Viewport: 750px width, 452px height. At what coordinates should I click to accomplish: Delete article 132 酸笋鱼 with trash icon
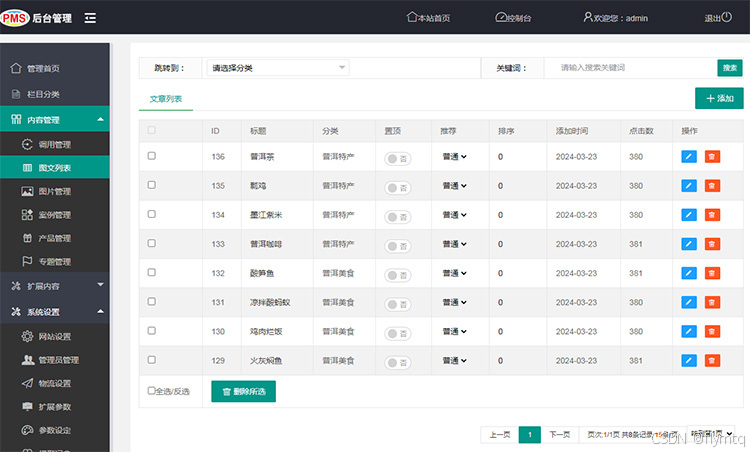pyautogui.click(x=712, y=273)
